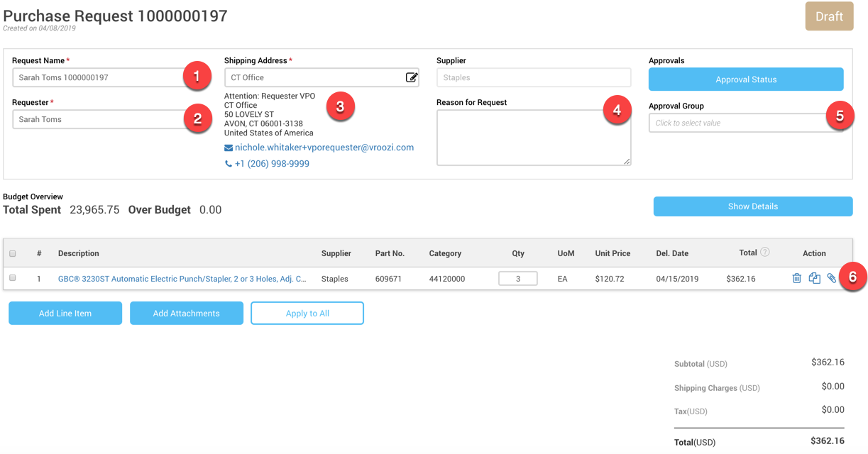Select all line items with header checkbox
The image size is (868, 454).
pyautogui.click(x=13, y=253)
